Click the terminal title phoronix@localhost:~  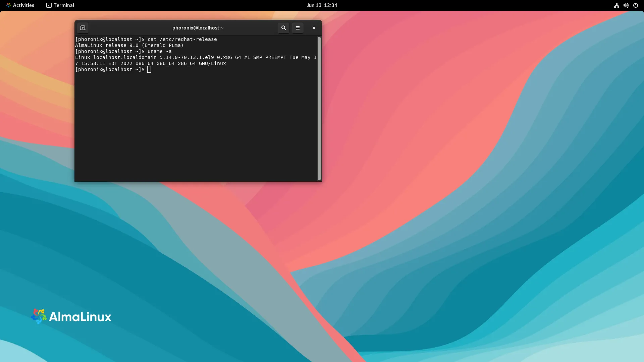click(x=198, y=28)
